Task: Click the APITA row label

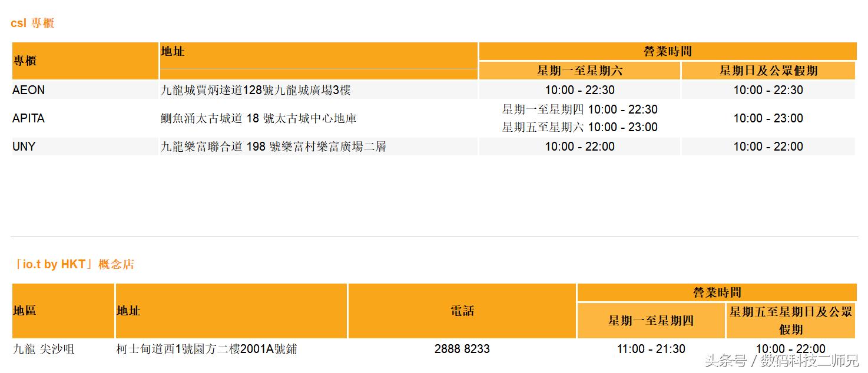Action: [x=29, y=118]
